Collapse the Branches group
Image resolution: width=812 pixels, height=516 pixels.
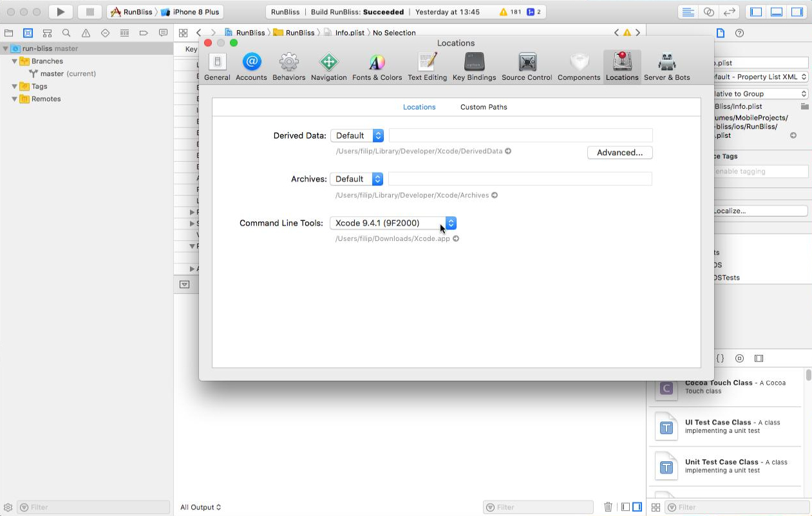[x=14, y=61]
